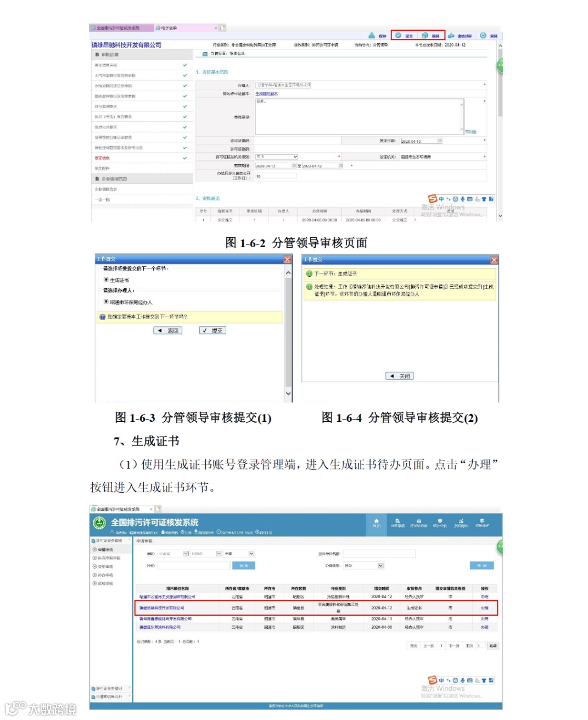Click Sogou IME logo in the form screenshot

pos(432,199)
